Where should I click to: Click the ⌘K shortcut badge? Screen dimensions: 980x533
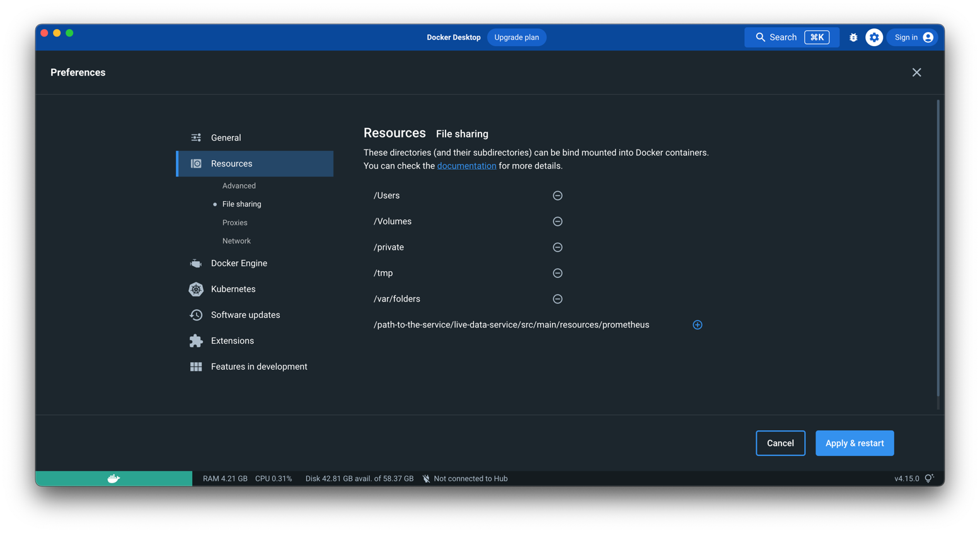pyautogui.click(x=817, y=37)
